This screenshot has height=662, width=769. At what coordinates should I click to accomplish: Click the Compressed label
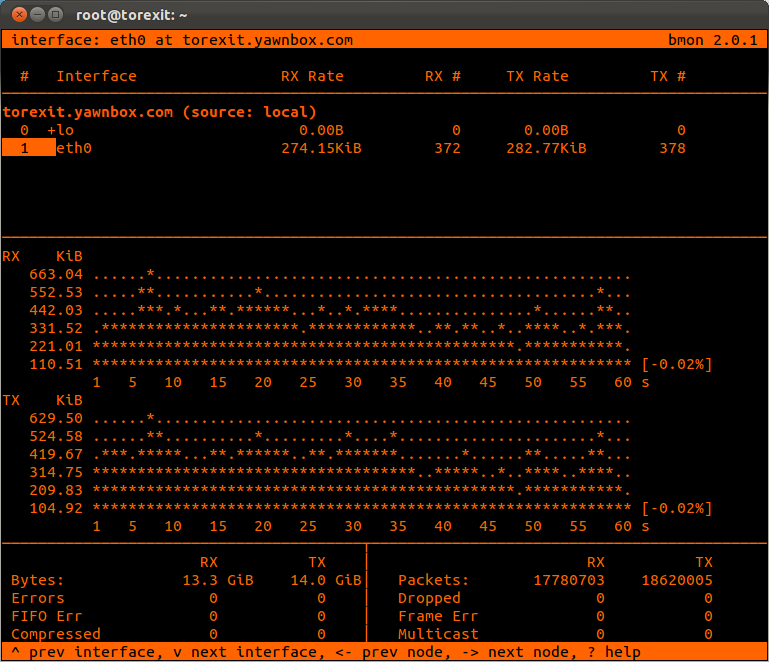coord(56,634)
